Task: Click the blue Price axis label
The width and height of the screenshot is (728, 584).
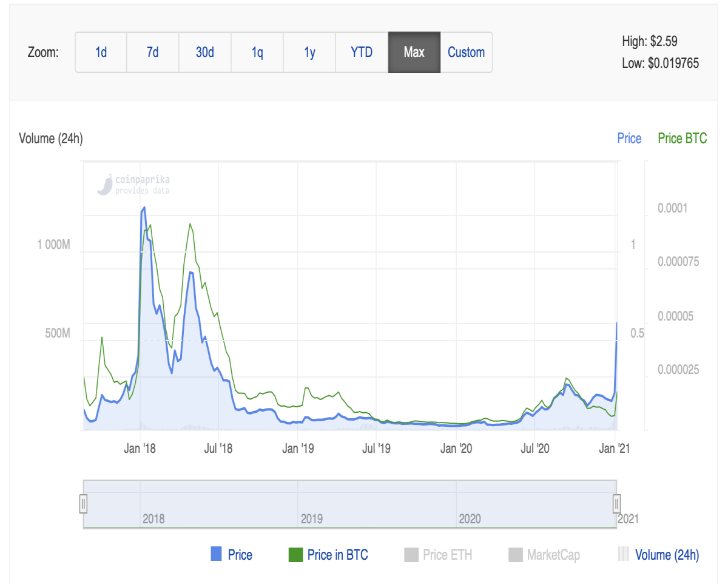Action: [629, 138]
